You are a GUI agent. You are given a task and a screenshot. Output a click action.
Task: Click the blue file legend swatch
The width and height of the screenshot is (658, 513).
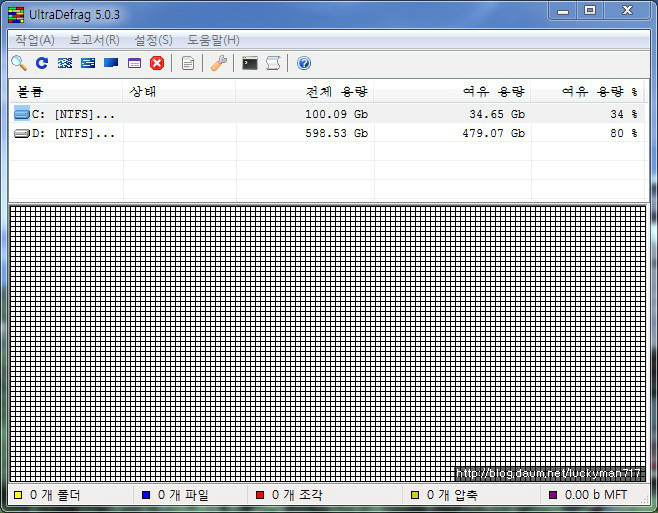(x=146, y=495)
